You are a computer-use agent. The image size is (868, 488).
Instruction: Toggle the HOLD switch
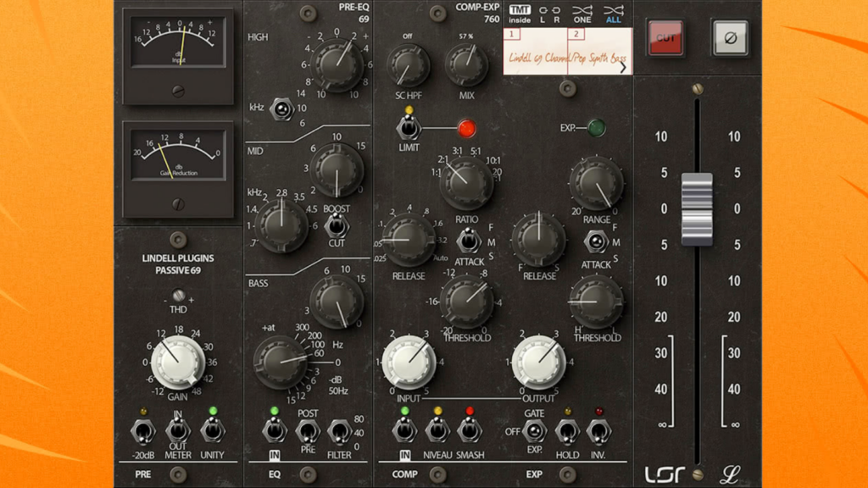click(567, 431)
